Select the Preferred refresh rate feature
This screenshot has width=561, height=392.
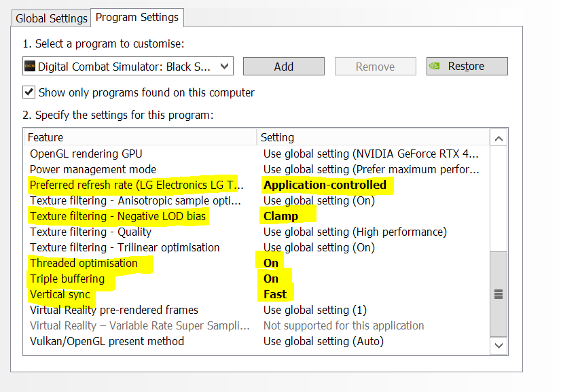(137, 185)
